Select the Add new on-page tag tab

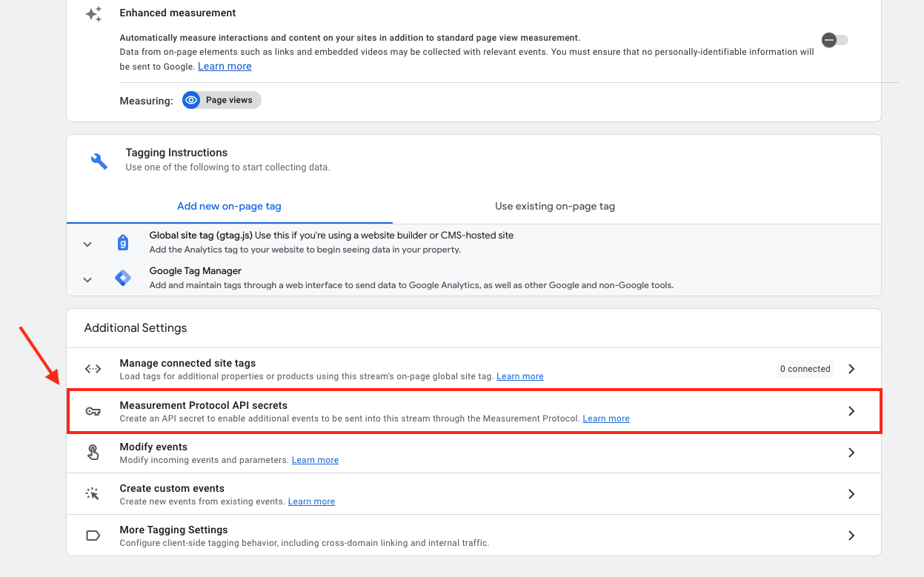(229, 207)
